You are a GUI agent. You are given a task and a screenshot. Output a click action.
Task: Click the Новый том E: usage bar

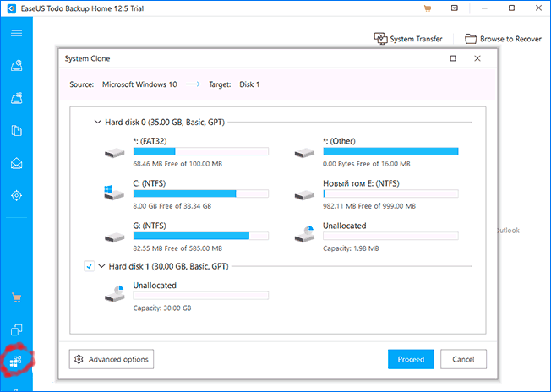(x=390, y=193)
